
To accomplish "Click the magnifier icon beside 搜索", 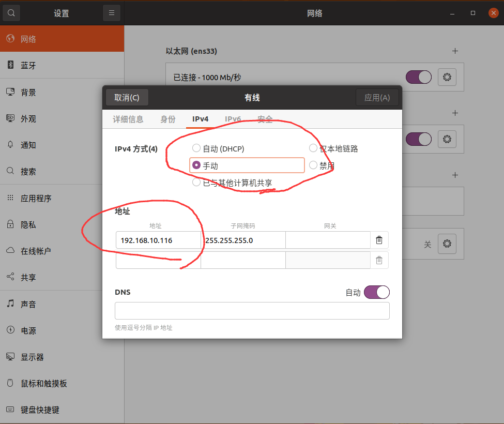I will tap(10, 170).
